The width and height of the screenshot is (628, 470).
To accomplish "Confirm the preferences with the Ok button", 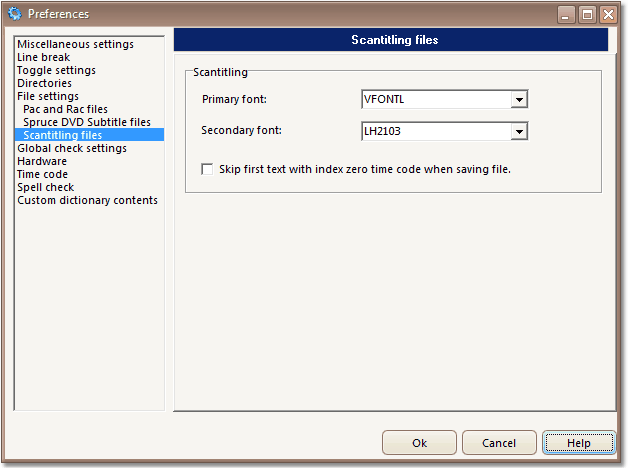I will click(x=419, y=443).
